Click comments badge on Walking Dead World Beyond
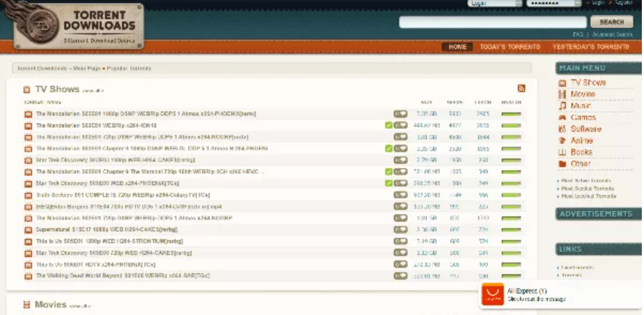The image size is (644, 315). (x=400, y=276)
